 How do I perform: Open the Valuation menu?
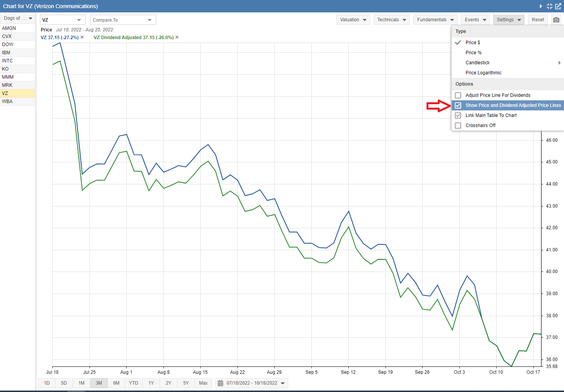(353, 20)
